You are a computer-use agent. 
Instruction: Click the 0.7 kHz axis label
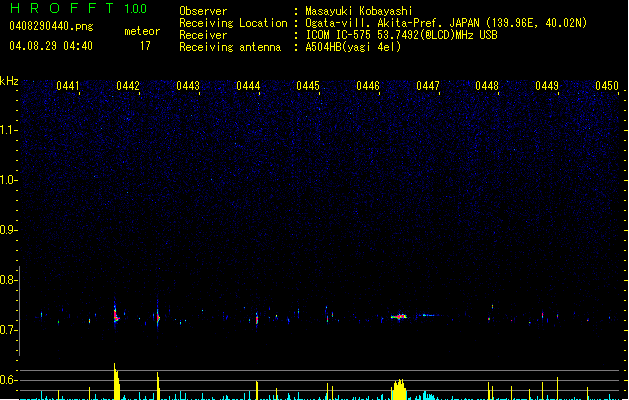click(8, 330)
